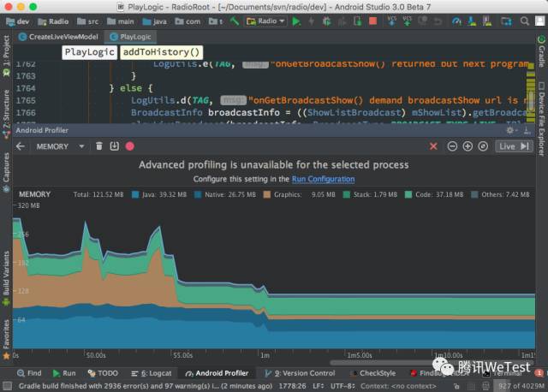Click the LF line separator selector
Viewport: 548px width, 392px height.
pyautogui.click(x=318, y=386)
